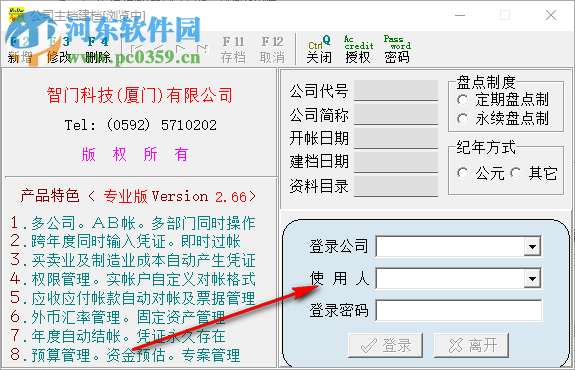This screenshot has width=575, height=370.
Task: Click the 登录 (Login) button
Action: coord(385,345)
